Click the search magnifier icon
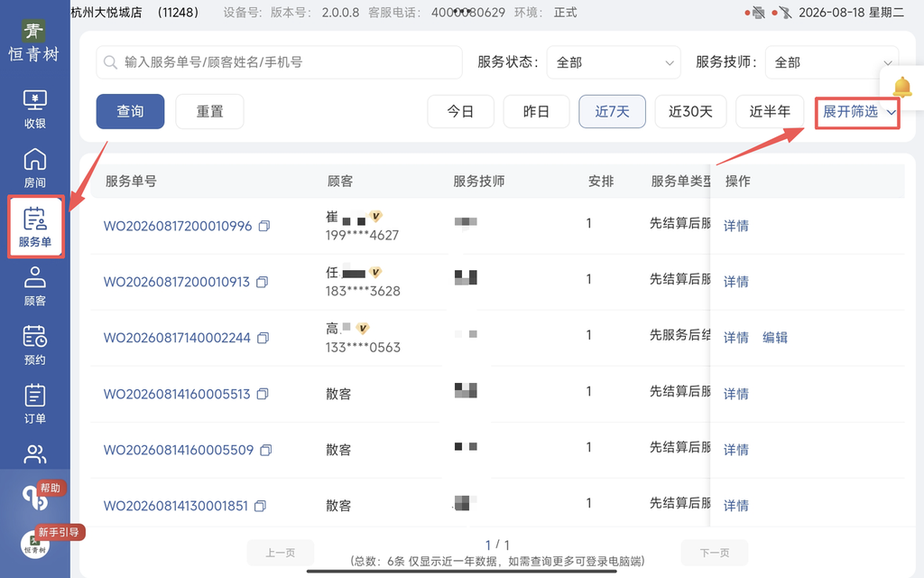The image size is (924, 578). [110, 62]
